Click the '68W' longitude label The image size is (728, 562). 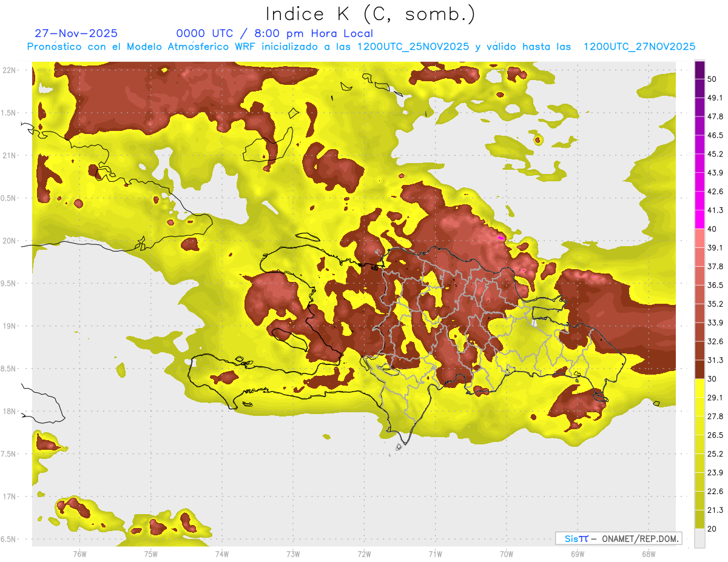pos(648,554)
